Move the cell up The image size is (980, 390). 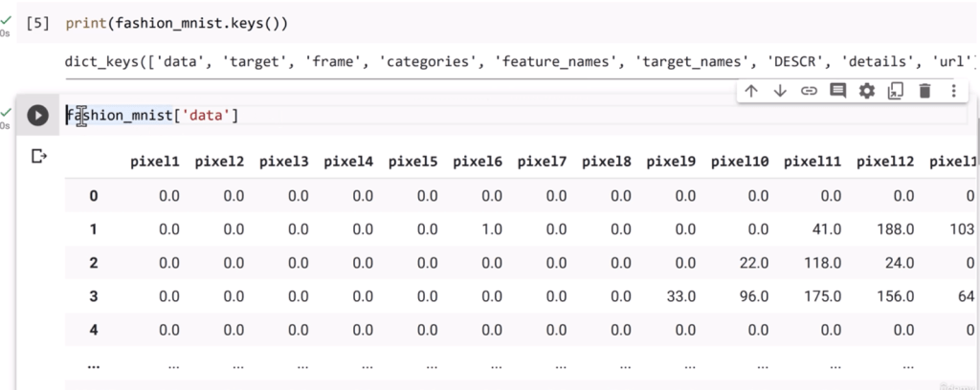click(751, 91)
